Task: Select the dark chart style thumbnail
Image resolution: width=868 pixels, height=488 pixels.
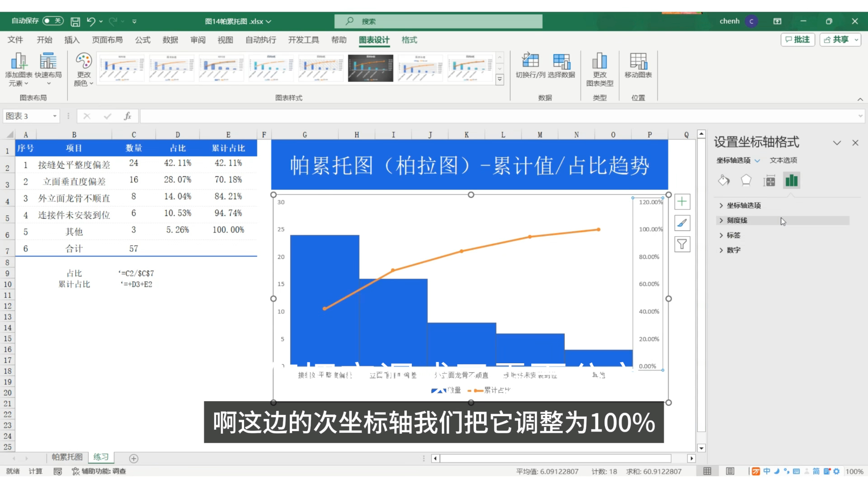Action: [370, 68]
